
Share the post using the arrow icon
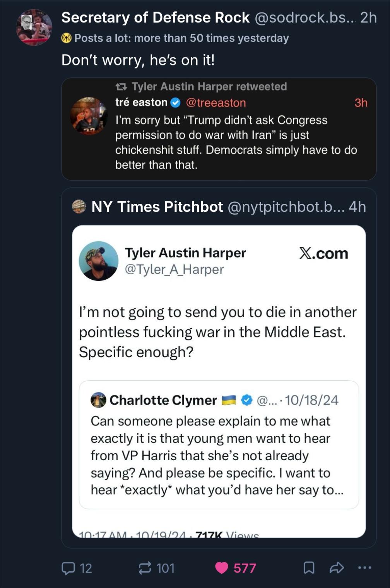(337, 568)
